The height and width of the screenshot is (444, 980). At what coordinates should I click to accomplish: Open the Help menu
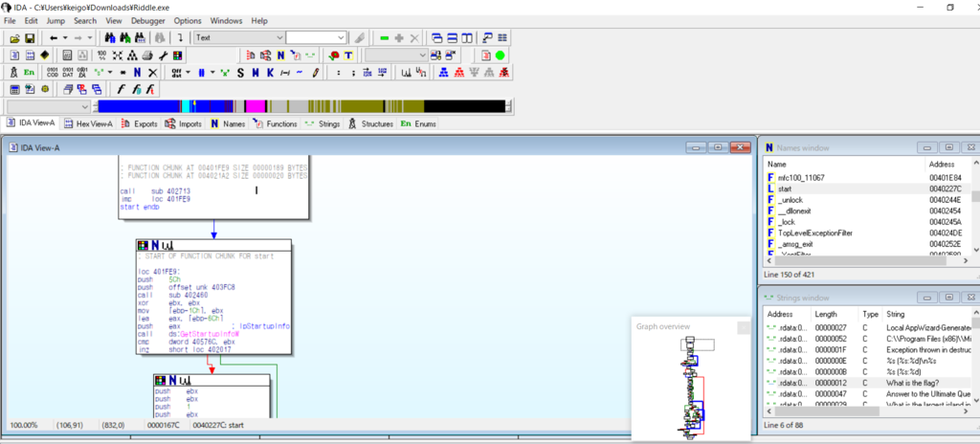259,21
